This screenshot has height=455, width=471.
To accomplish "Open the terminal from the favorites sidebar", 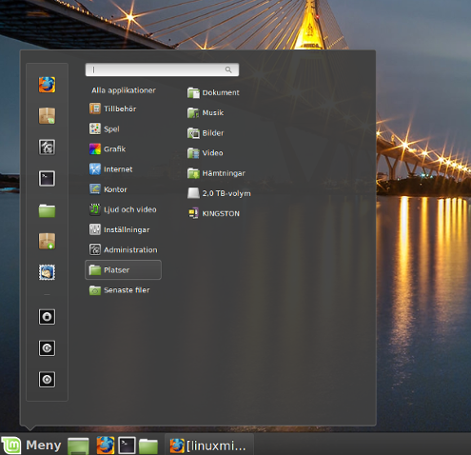I will [x=47, y=178].
